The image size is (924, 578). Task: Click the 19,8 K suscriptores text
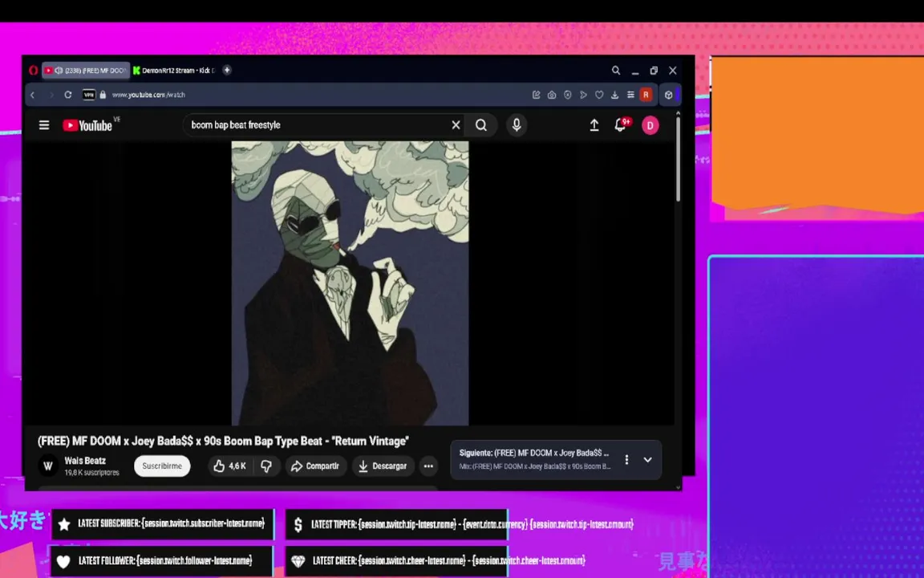(x=92, y=472)
